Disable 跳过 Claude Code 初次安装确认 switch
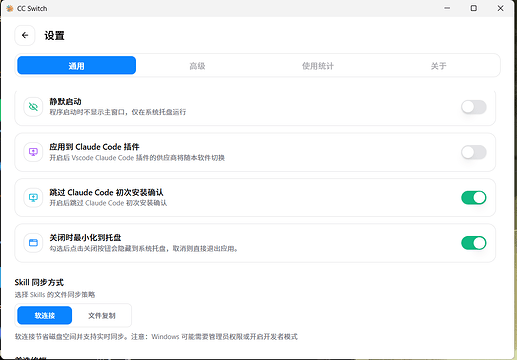Image resolution: width=517 pixels, height=360 pixels. [x=474, y=198]
